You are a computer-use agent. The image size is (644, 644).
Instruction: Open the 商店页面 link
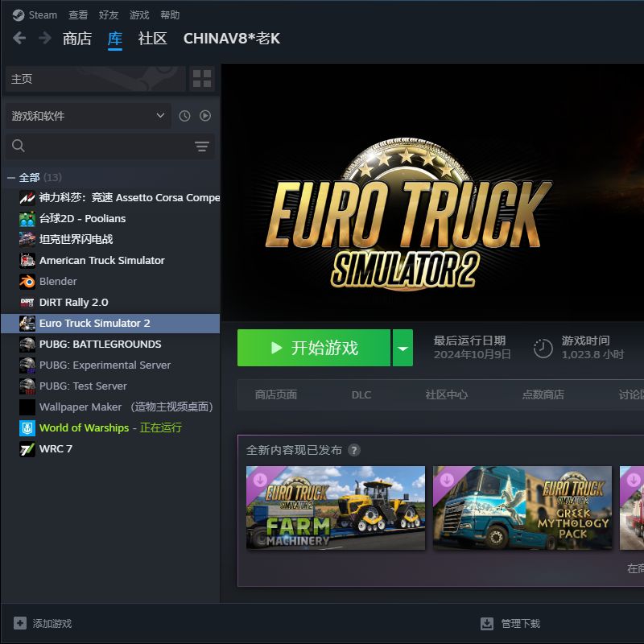point(276,394)
